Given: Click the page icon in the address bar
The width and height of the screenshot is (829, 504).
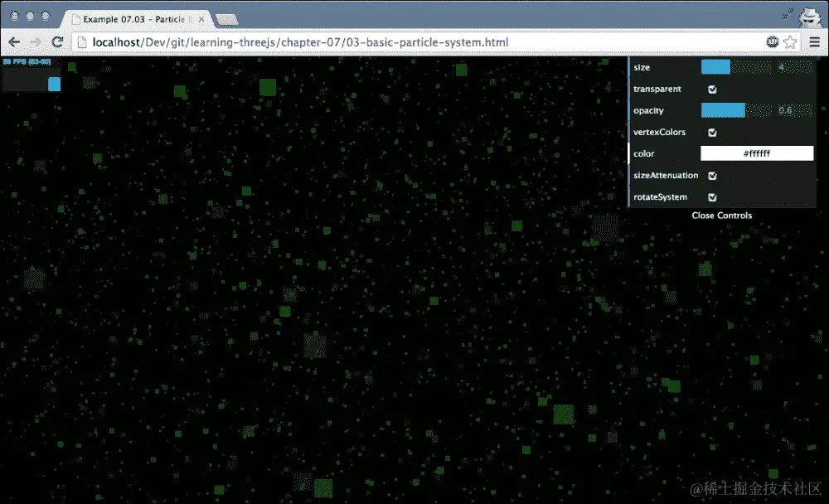Looking at the screenshot, I should click(x=82, y=41).
